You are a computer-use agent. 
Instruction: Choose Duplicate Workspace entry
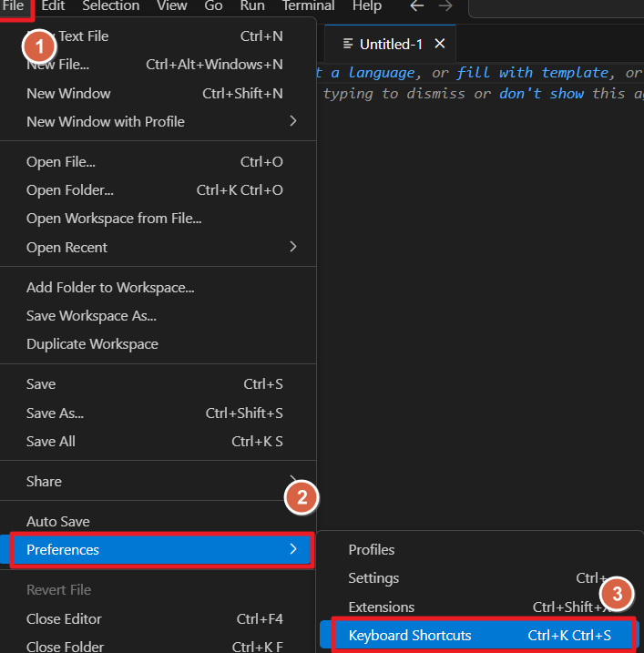(158, 344)
